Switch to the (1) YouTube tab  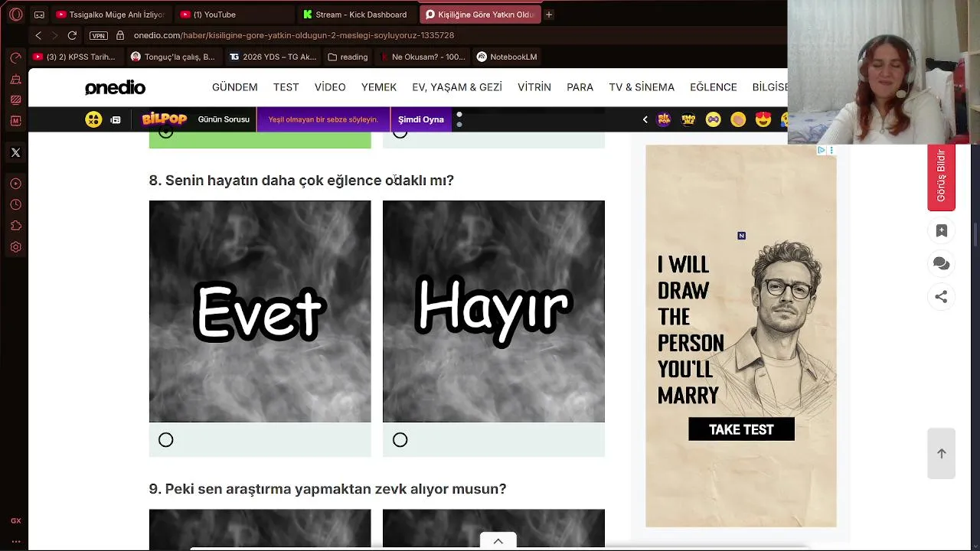click(234, 15)
